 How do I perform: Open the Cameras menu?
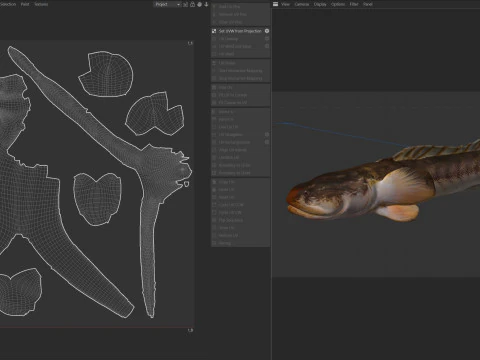[302, 4]
